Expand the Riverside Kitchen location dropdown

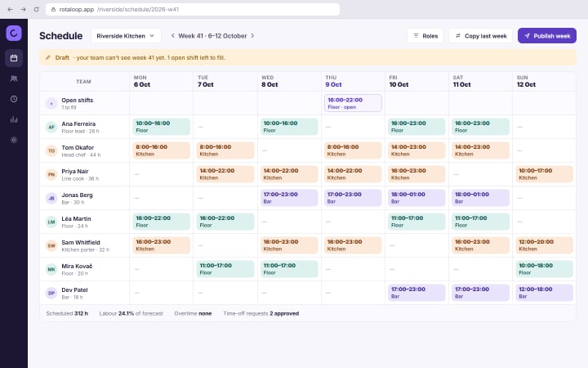pos(126,36)
